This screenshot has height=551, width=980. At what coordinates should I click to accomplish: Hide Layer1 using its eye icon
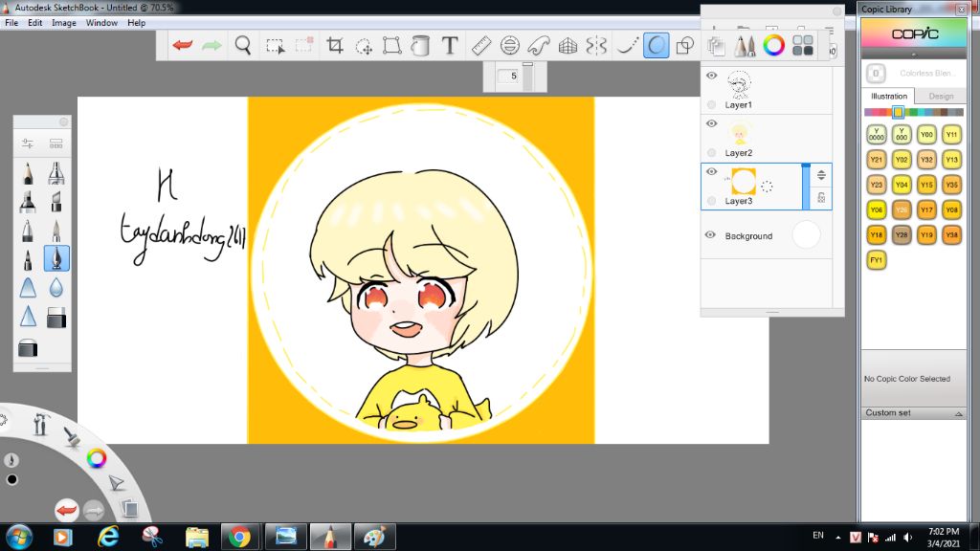click(x=711, y=76)
